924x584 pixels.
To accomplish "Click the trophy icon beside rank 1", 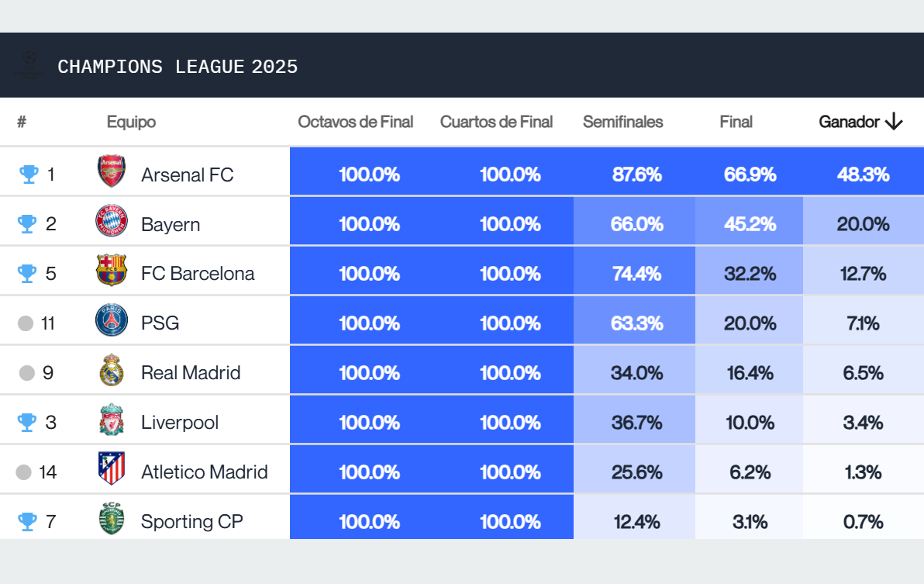I will pyautogui.click(x=26, y=174).
